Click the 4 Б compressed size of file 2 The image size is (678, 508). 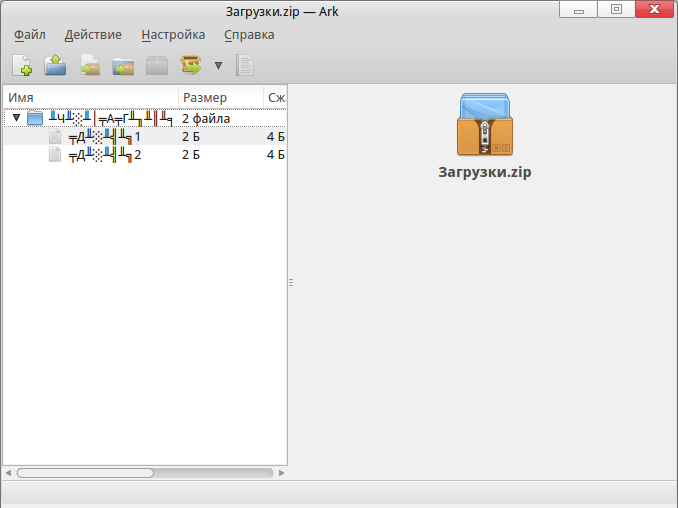[276, 155]
